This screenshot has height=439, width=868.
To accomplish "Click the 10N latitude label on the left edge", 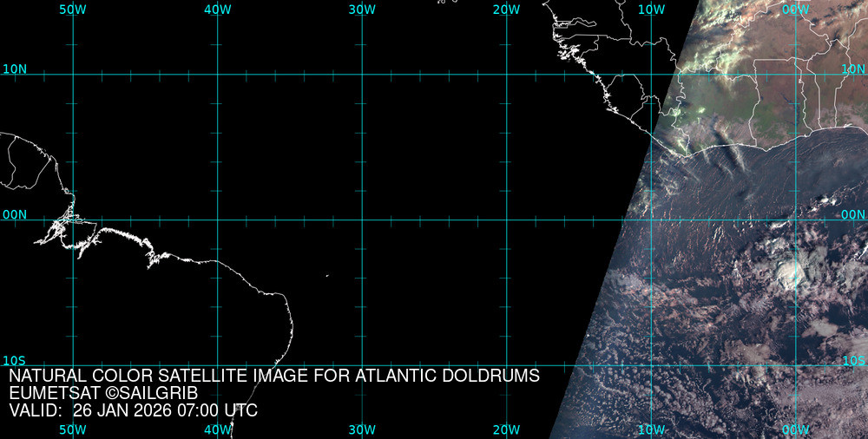I will tap(15, 69).
